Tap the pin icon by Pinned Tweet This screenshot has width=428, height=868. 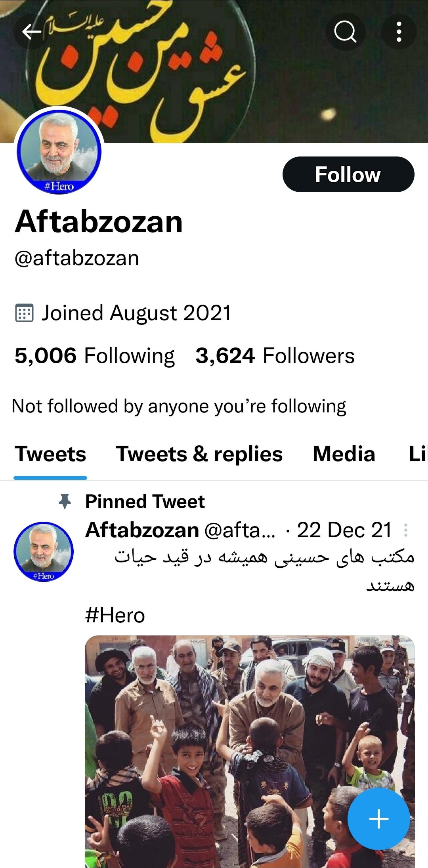pyautogui.click(x=65, y=502)
